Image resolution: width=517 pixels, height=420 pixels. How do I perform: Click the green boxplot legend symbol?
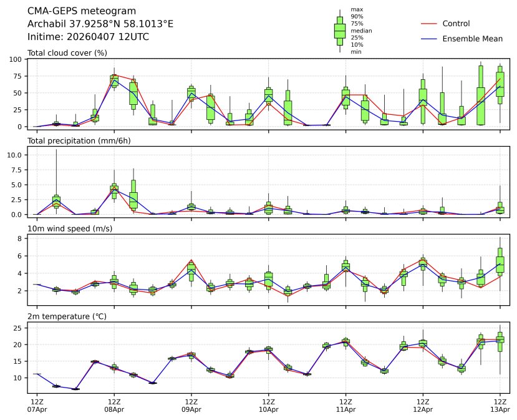click(x=340, y=31)
